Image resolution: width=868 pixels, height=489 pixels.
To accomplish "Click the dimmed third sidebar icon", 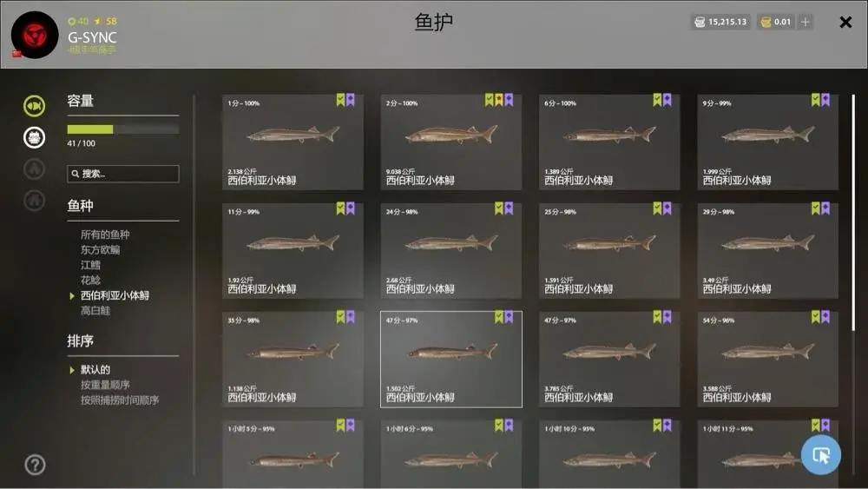I will pos(35,169).
